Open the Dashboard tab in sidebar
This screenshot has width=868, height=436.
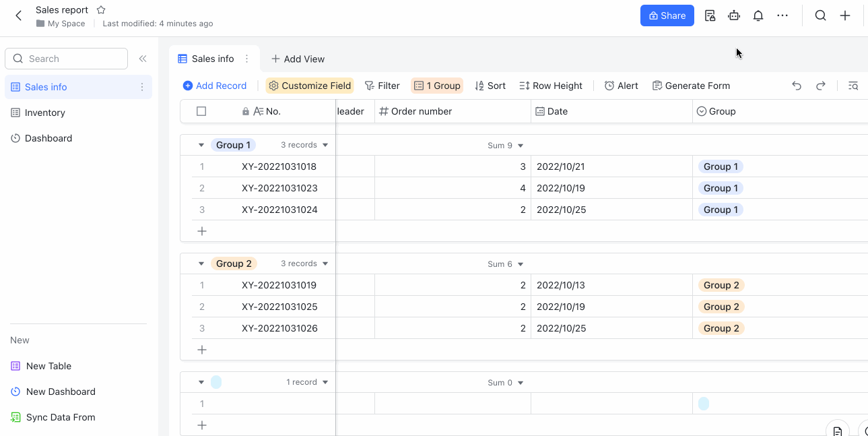click(47, 138)
